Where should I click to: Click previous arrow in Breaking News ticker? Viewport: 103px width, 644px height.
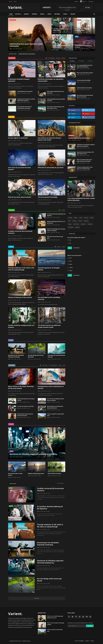92,54
